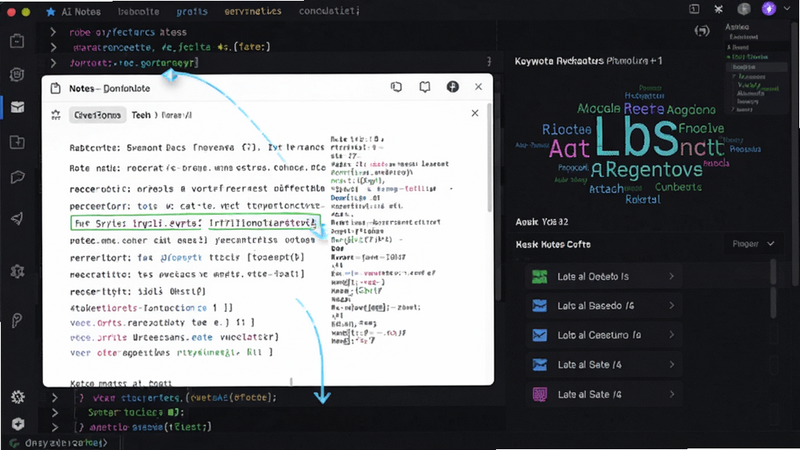Expand the 'Late al Sate /4' item

[604, 365]
